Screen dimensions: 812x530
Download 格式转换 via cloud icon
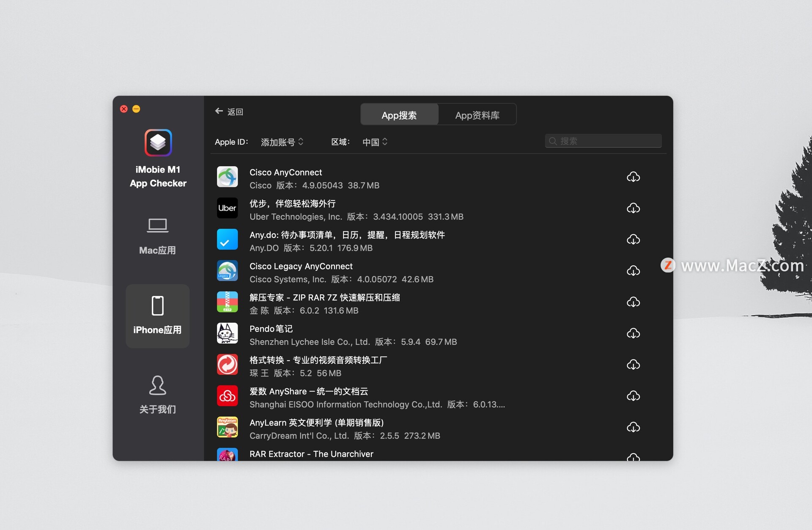[633, 365]
